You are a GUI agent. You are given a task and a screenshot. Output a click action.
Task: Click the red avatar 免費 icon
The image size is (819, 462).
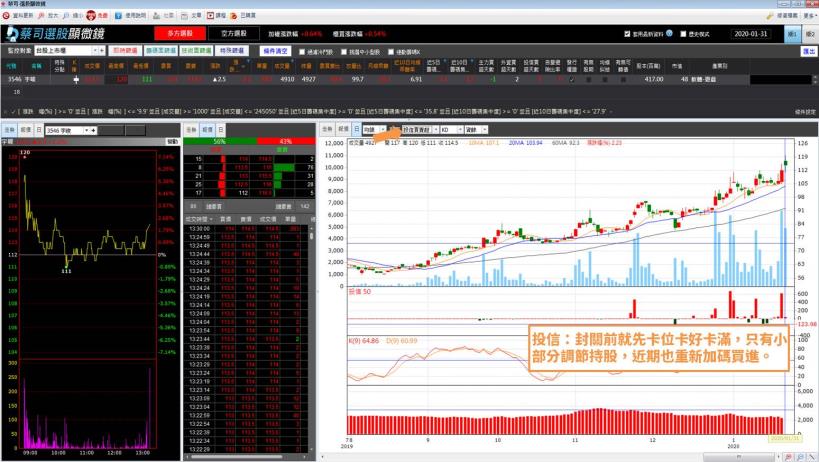pyautogui.click(x=91, y=15)
